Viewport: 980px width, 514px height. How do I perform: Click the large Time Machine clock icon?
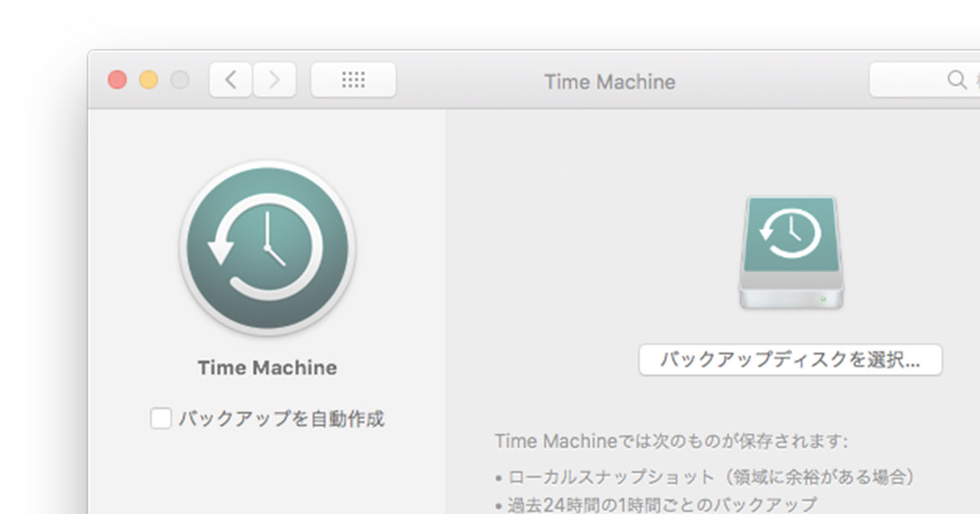tap(267, 249)
